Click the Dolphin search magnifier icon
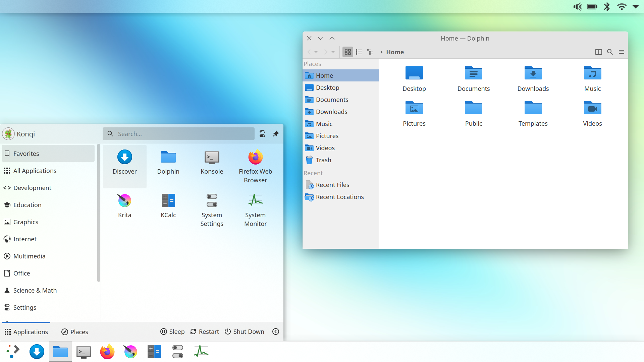The image size is (644, 362). 610,52
